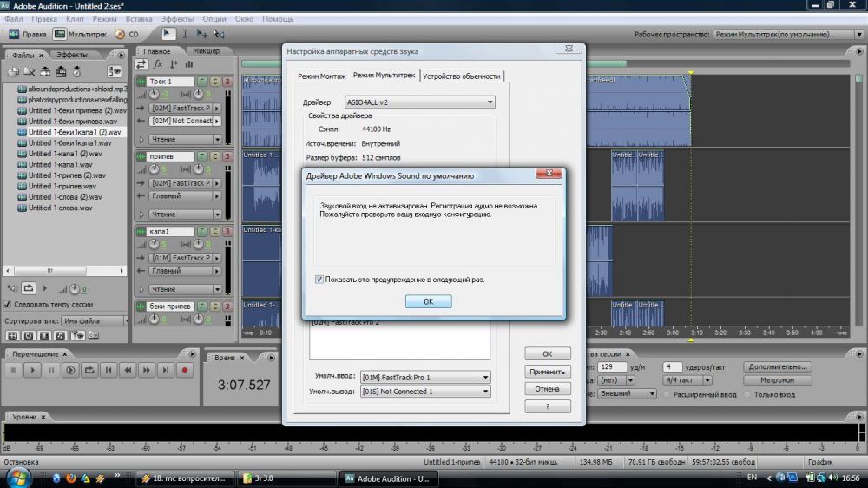Click Отмена in audio hardware setup
The height and width of the screenshot is (488, 868).
point(548,389)
